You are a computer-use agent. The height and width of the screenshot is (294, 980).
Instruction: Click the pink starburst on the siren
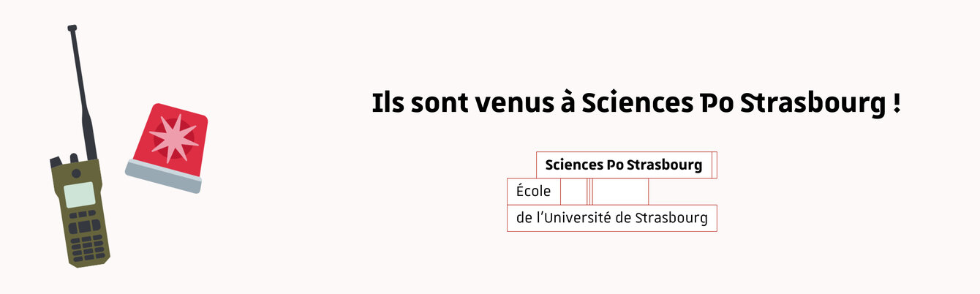pos(173,137)
